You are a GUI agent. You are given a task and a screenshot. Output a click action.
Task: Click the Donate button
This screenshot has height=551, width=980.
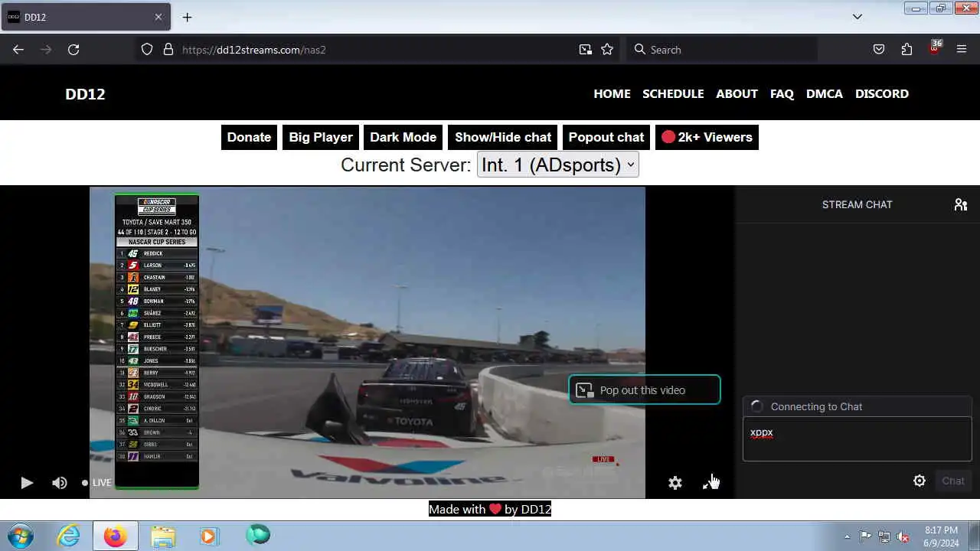[x=249, y=137]
